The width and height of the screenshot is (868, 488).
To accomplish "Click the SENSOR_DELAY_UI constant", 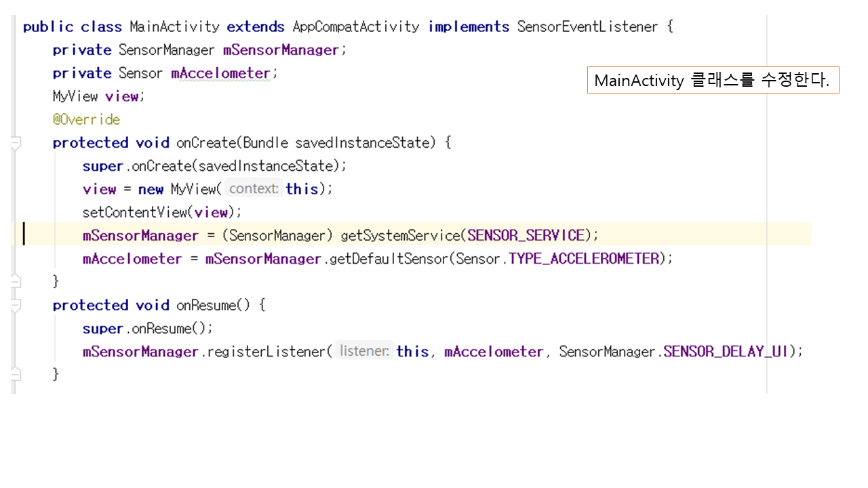I will click(728, 351).
